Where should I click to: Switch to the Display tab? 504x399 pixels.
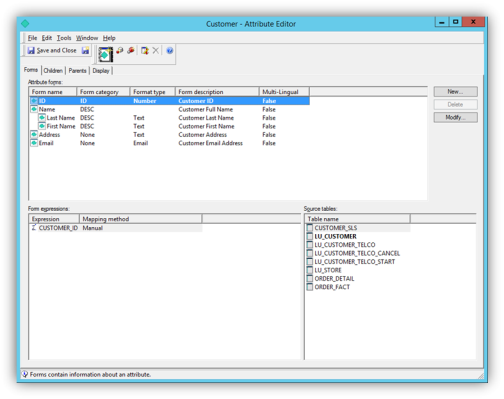click(x=101, y=71)
